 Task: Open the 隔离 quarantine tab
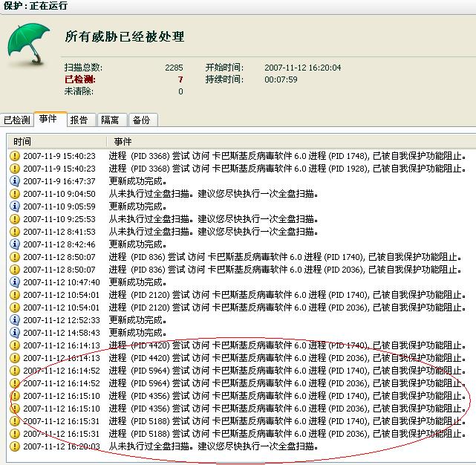(x=112, y=120)
